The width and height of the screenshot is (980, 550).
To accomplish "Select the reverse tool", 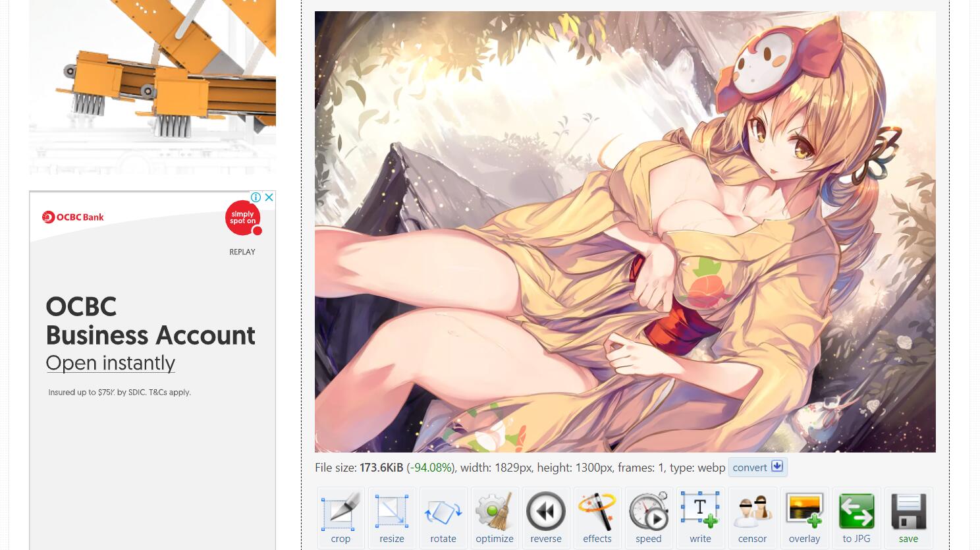I will click(x=546, y=518).
